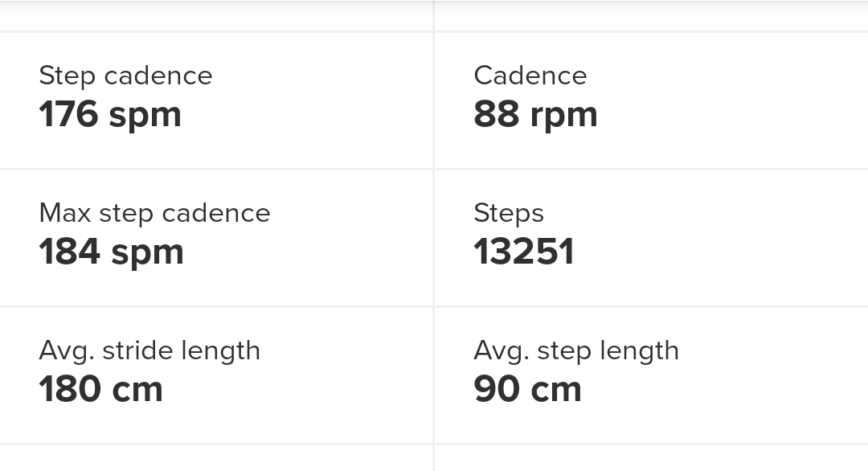Click the horizontal divider below 176 spm

point(215,170)
